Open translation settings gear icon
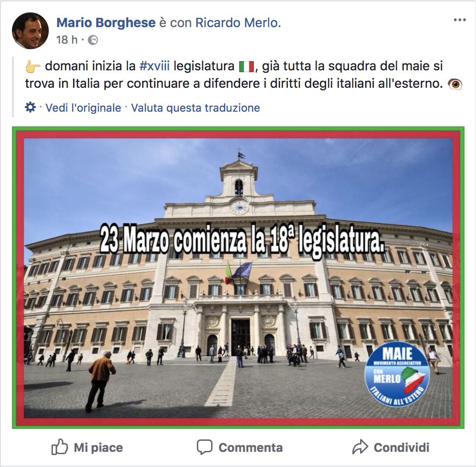476x467 pixels. click(30, 108)
